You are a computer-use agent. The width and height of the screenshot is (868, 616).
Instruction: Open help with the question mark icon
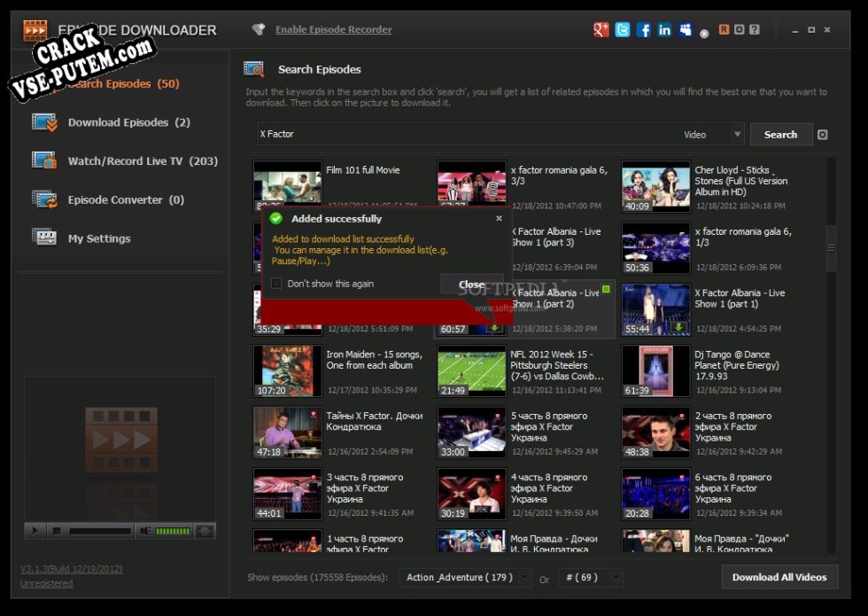(x=755, y=29)
